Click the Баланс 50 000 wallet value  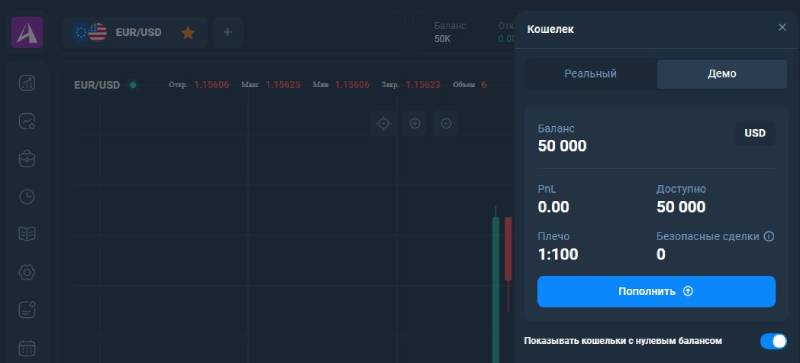[562, 146]
